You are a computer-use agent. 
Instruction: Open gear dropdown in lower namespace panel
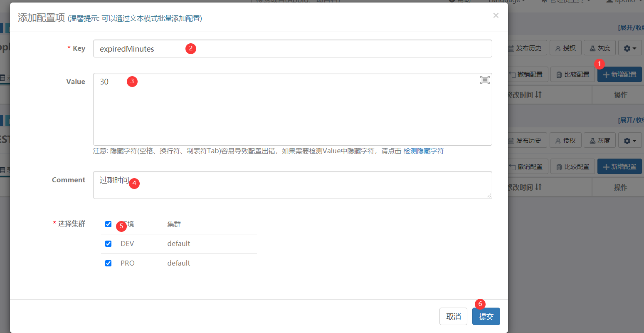pos(630,141)
